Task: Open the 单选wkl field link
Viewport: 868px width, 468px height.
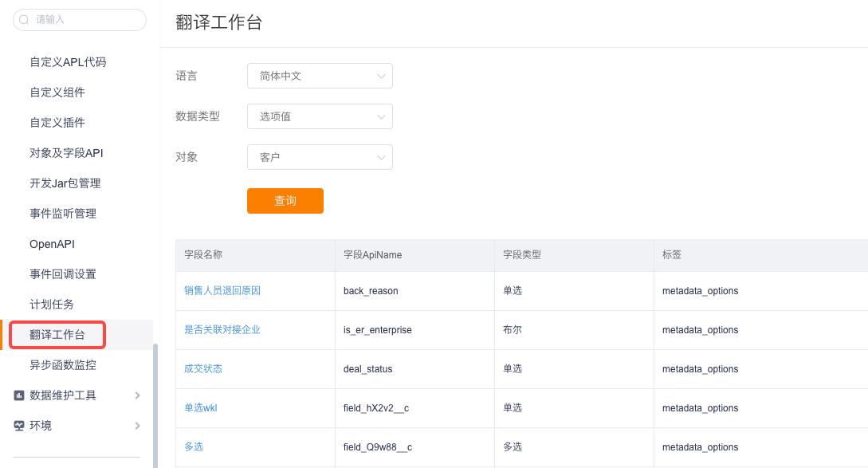Action: click(200, 407)
